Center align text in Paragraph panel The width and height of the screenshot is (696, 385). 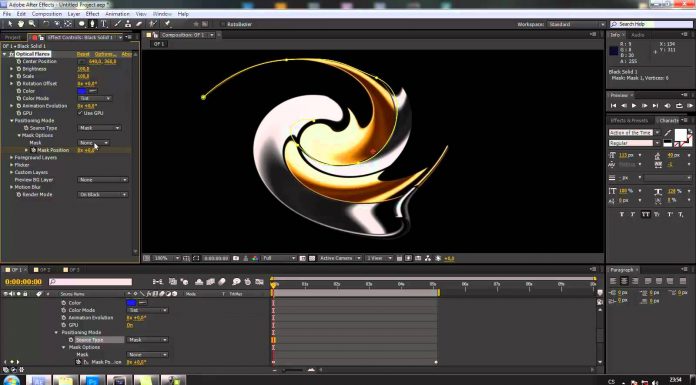click(624, 281)
